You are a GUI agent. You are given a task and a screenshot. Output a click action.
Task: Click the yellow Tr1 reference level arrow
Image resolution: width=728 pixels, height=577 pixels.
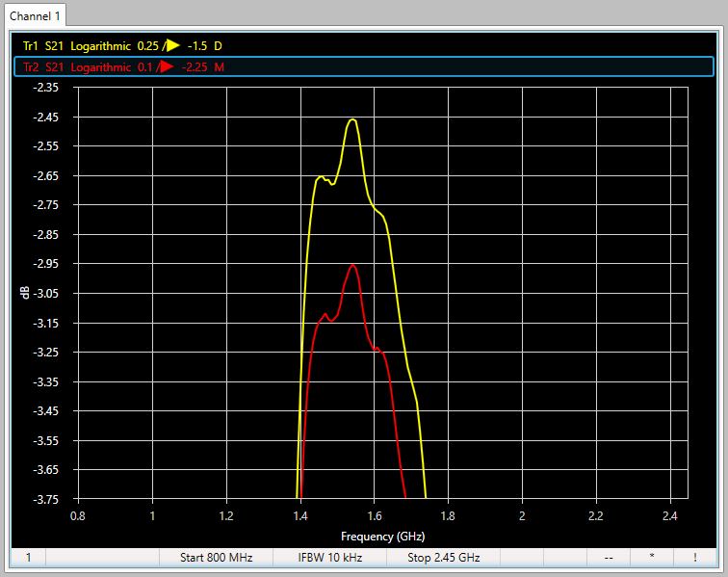tap(171, 45)
